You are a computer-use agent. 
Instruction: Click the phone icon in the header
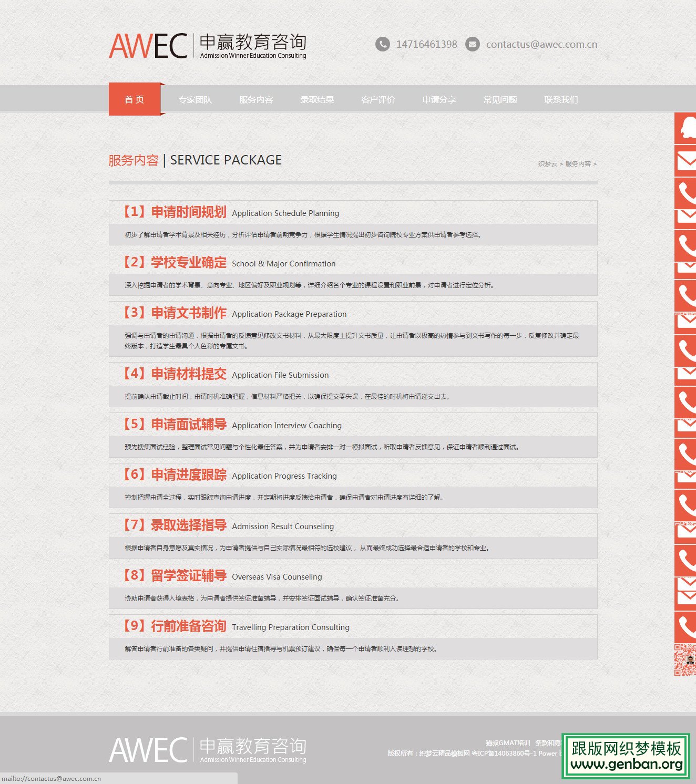click(383, 44)
